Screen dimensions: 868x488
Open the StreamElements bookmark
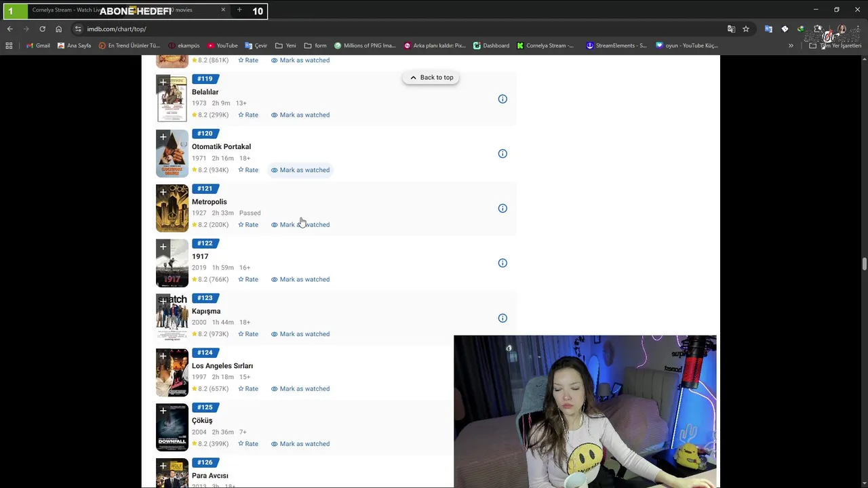(616, 45)
